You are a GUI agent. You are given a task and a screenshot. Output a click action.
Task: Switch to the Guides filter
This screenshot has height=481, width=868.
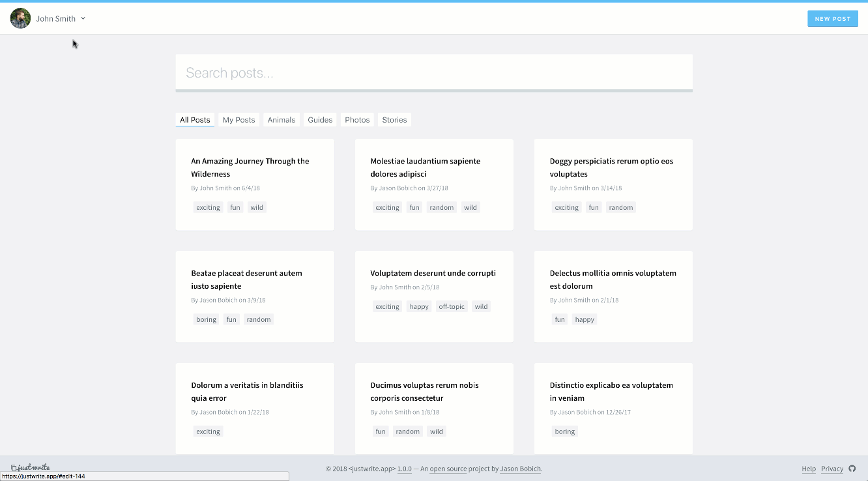click(319, 119)
